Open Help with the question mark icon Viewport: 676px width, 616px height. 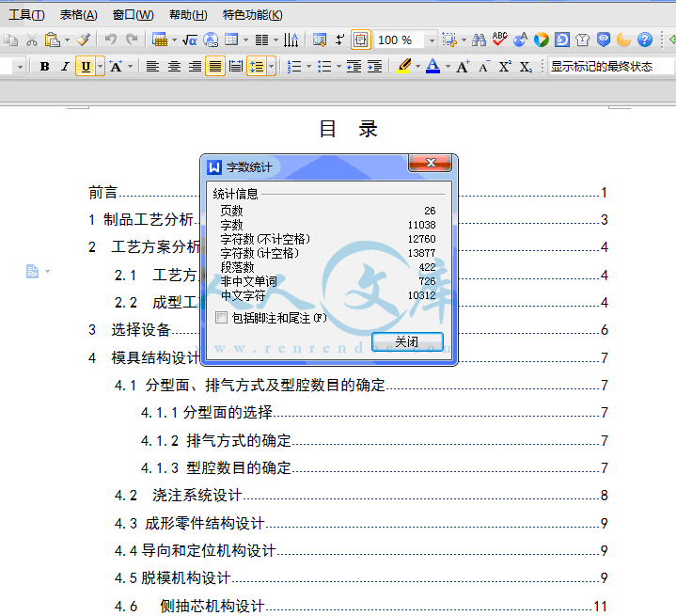(x=645, y=40)
